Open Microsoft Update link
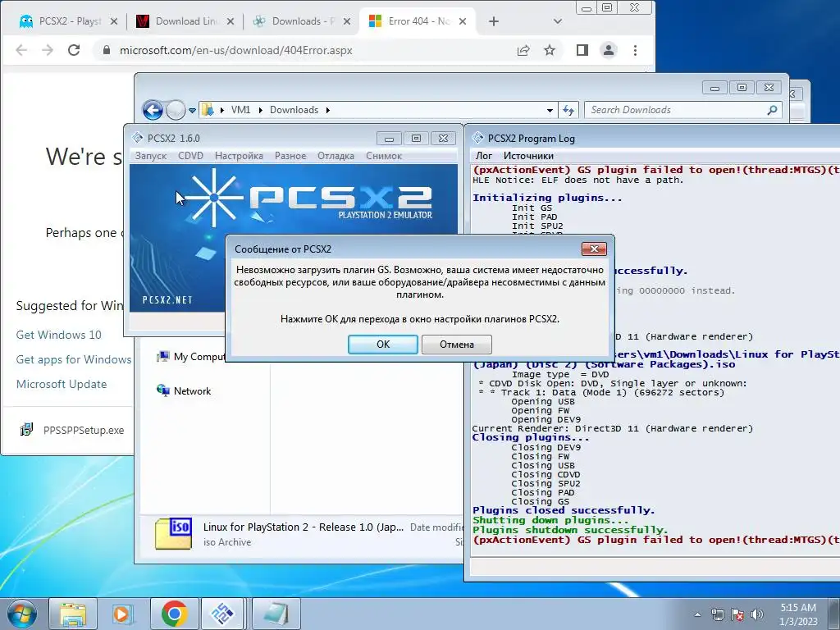 (61, 384)
